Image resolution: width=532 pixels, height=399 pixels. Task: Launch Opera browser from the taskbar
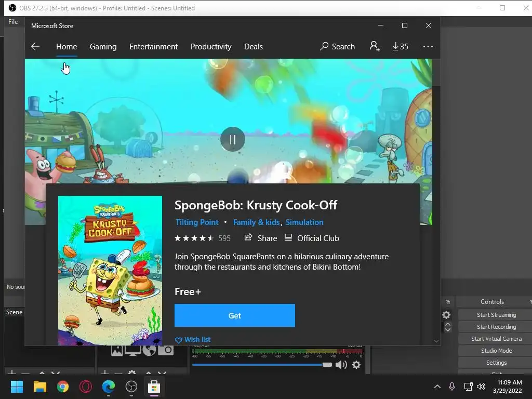[86, 387]
